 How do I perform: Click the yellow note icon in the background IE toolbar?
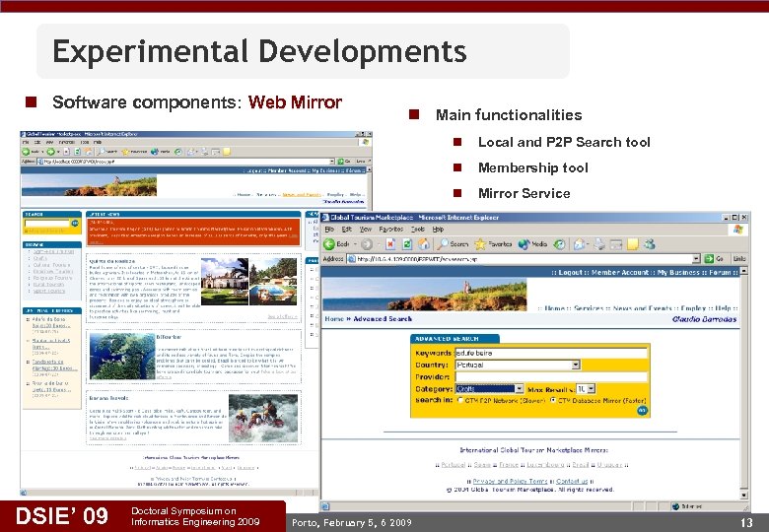pyautogui.click(x=227, y=152)
